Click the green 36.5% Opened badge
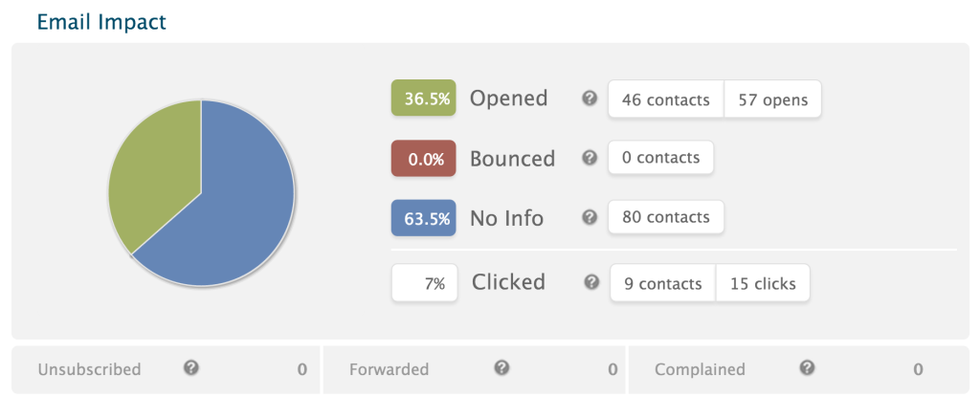The width and height of the screenshot is (980, 397). 424,99
